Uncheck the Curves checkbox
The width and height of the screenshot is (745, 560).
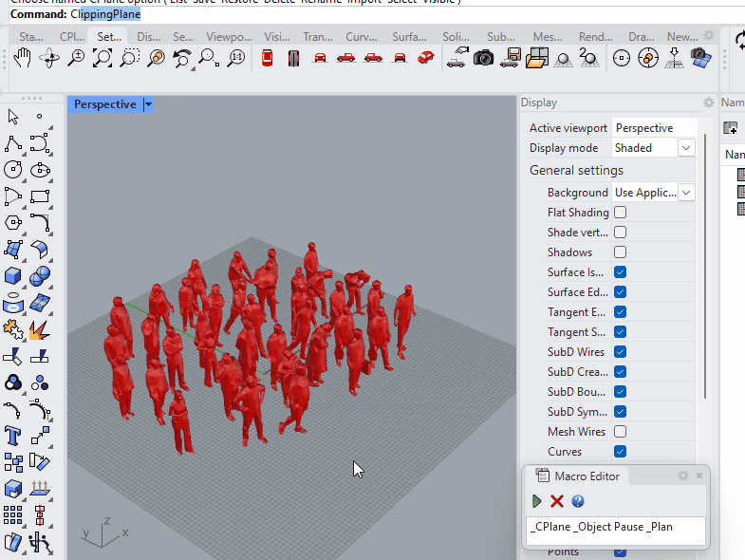[620, 452]
